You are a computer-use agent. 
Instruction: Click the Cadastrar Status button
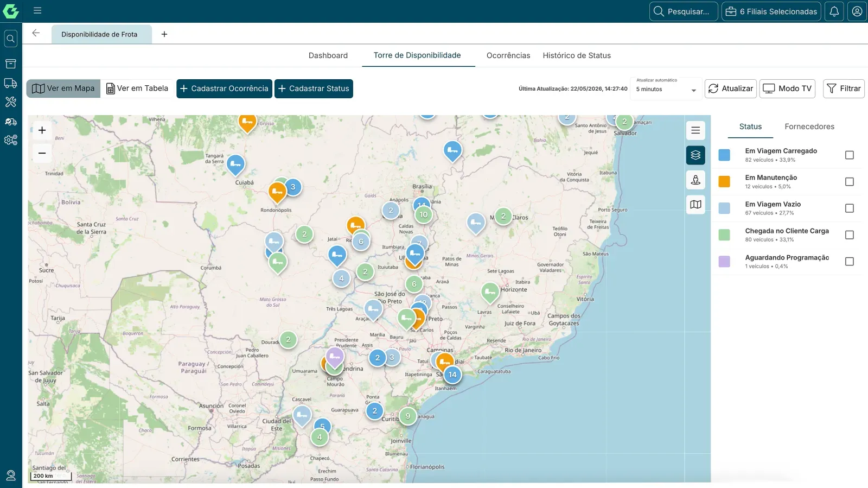(x=314, y=88)
